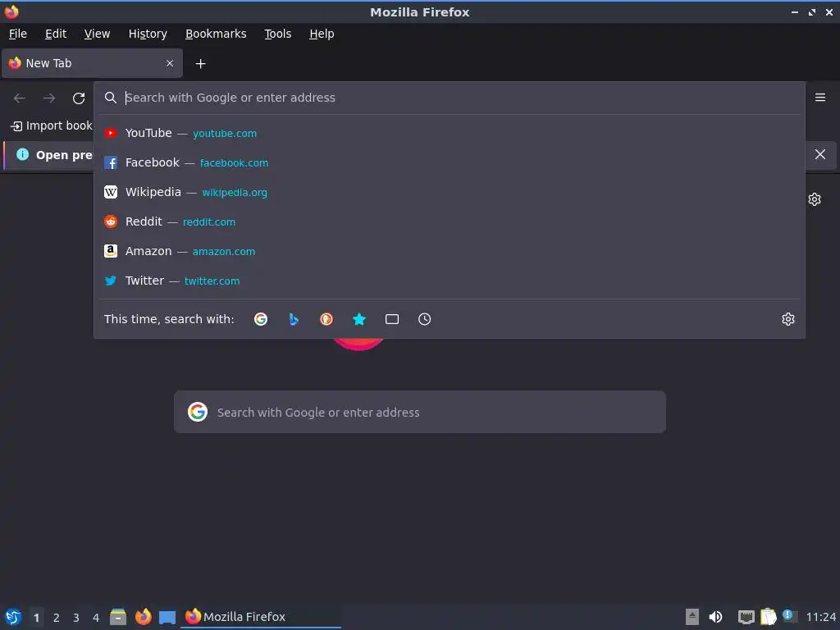Focus the new tab page search box
The image size is (840, 630).
(420, 412)
